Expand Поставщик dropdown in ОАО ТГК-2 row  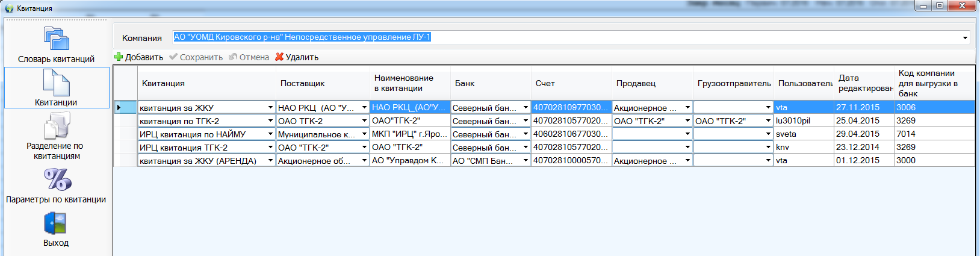[x=364, y=121]
